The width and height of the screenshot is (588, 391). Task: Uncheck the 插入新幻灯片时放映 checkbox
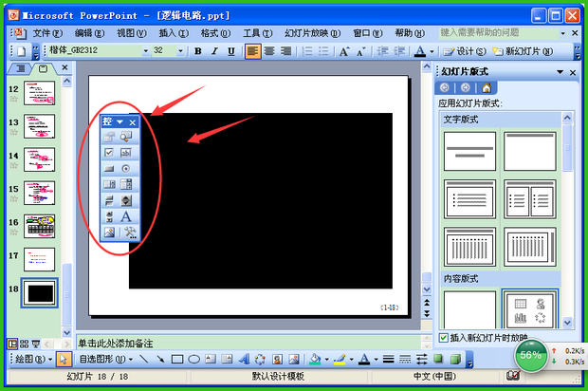coord(444,339)
